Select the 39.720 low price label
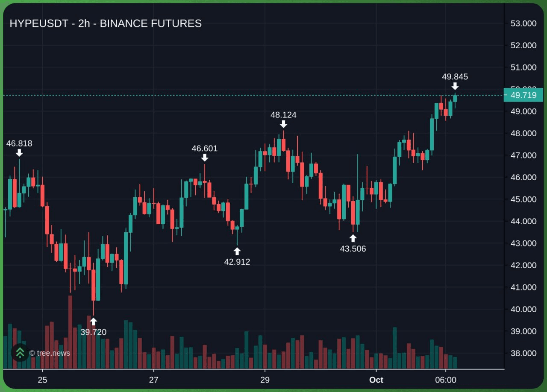This screenshot has width=547, height=392. [x=93, y=332]
